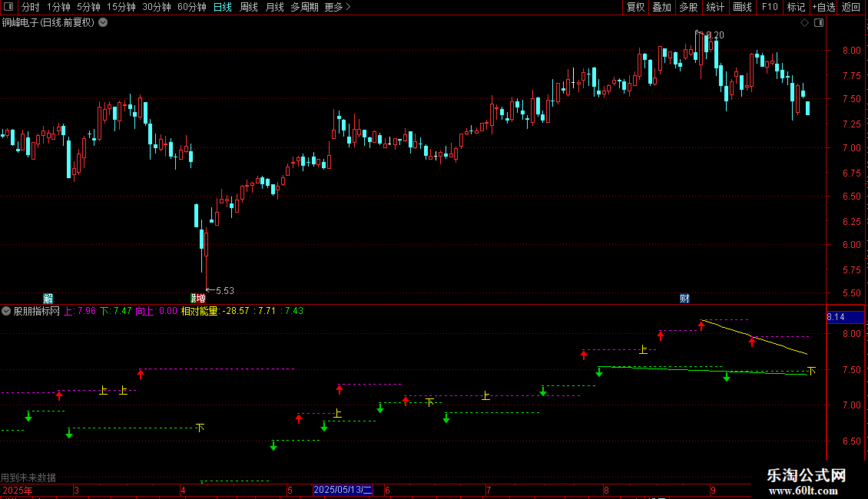Image resolution: width=868 pixels, height=499 pixels.
Task: Switch to 周线 weekly chart
Action: coord(249,7)
